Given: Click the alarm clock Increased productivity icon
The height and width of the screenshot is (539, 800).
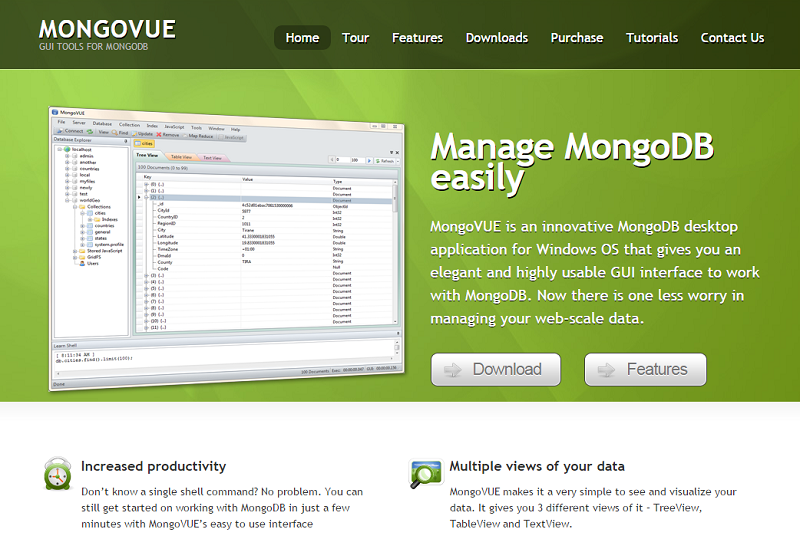Looking at the screenshot, I should click(x=58, y=473).
